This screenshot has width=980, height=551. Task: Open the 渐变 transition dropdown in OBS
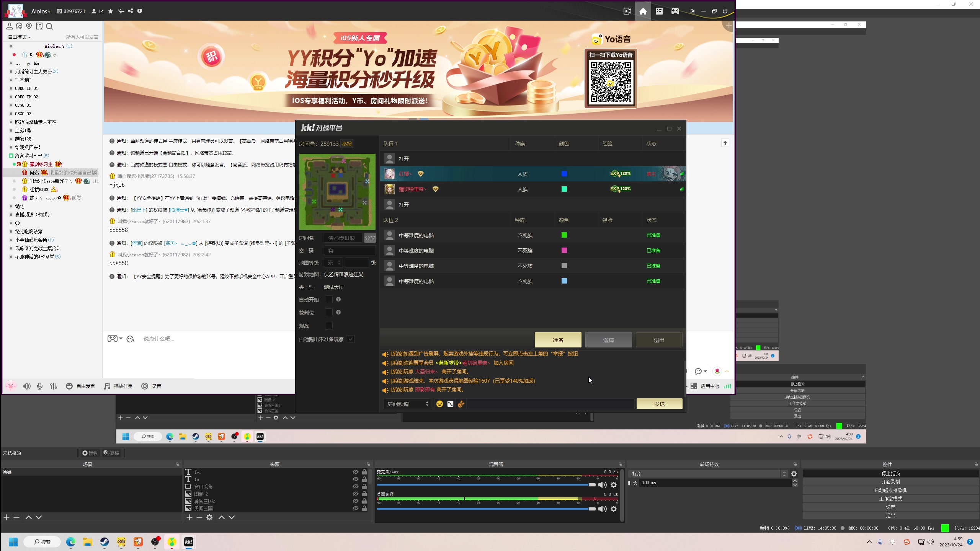pos(708,474)
